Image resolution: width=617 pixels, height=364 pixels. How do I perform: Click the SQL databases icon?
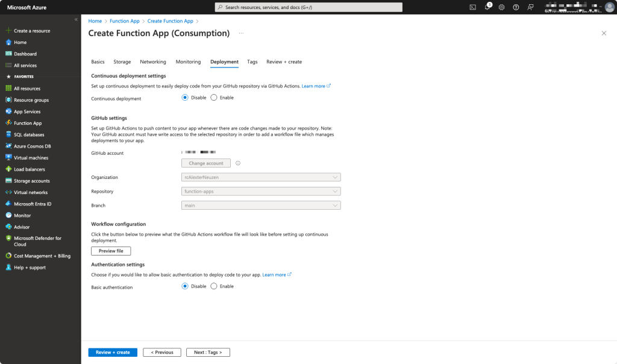tap(8, 134)
